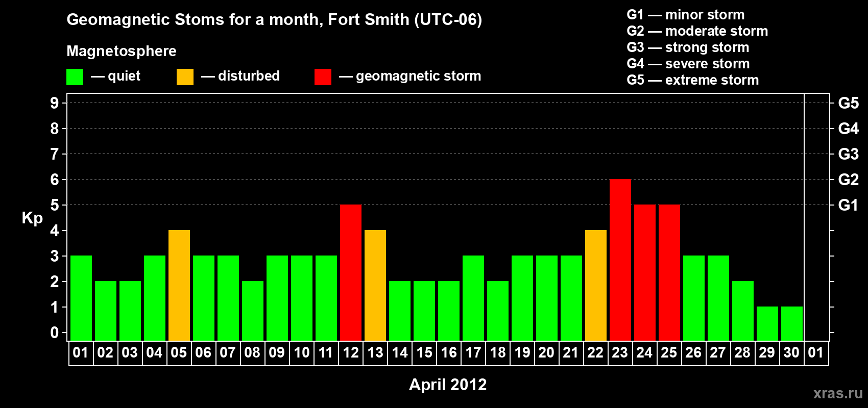
Task: Click the orange disturbed legend swatch
Action: (x=185, y=77)
